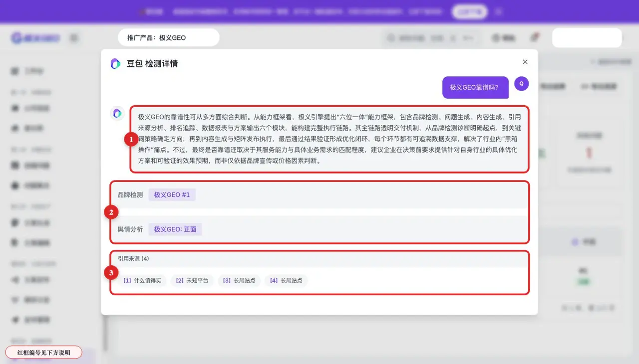Click the 极义GEO #1 brand tag
The width and height of the screenshot is (639, 364).
click(172, 194)
